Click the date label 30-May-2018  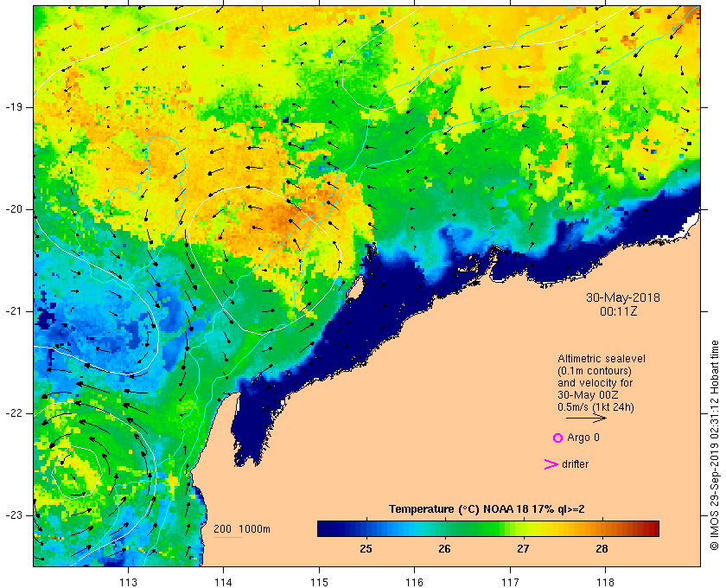(x=623, y=297)
